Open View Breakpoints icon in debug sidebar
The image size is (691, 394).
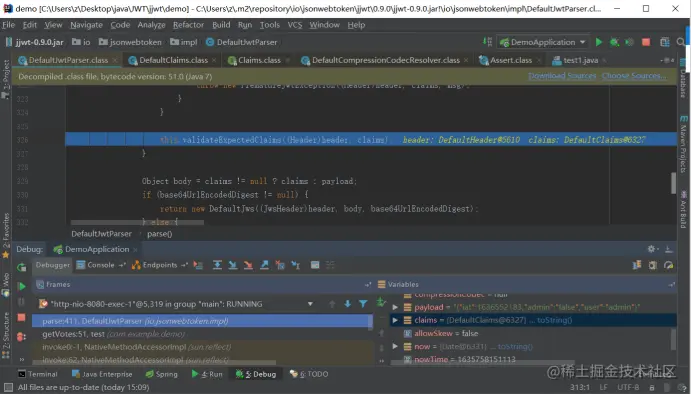click(x=21, y=337)
